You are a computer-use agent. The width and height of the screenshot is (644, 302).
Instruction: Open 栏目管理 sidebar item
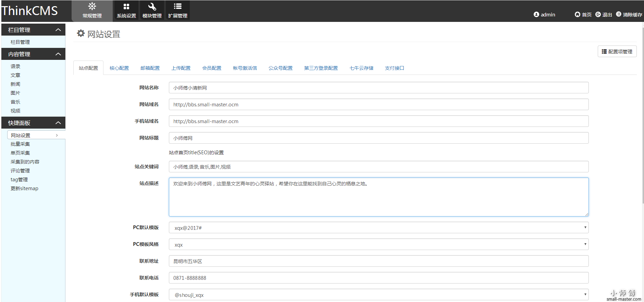20,42
